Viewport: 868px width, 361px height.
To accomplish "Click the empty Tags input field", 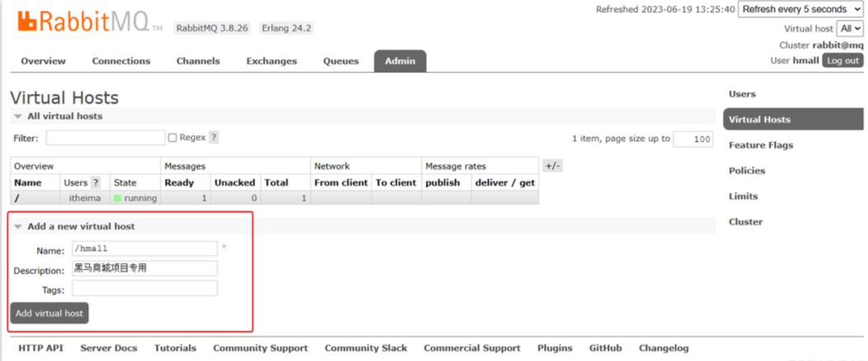I will tap(144, 288).
